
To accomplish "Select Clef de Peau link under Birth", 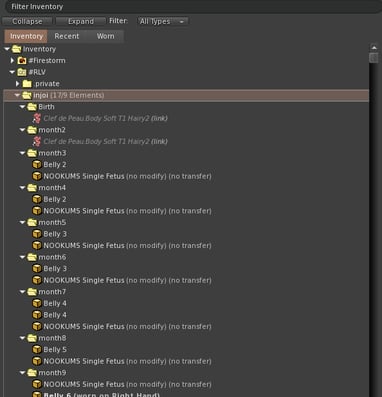I will tap(105, 118).
